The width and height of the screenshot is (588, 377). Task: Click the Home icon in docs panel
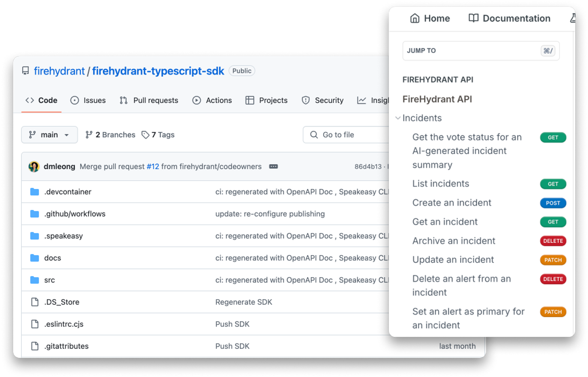[415, 18]
